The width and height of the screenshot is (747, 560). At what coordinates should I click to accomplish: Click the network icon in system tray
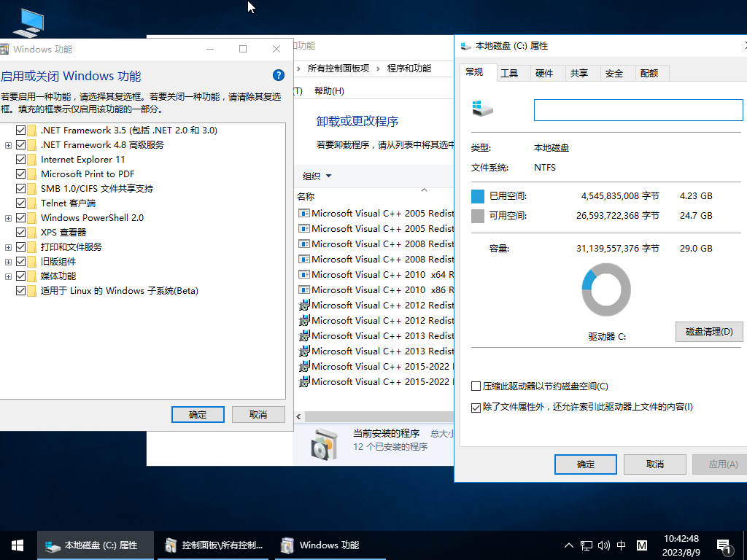[586, 545]
